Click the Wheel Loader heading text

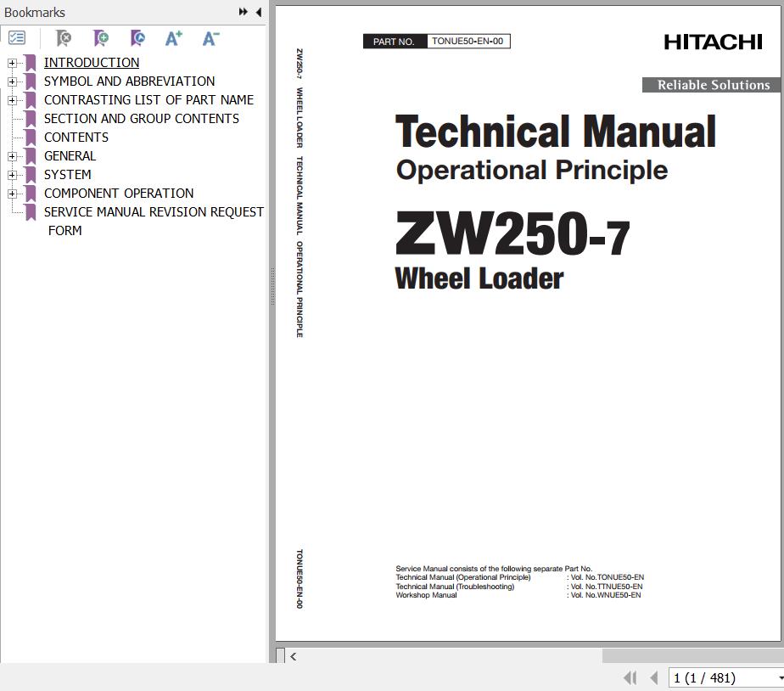[x=479, y=278]
